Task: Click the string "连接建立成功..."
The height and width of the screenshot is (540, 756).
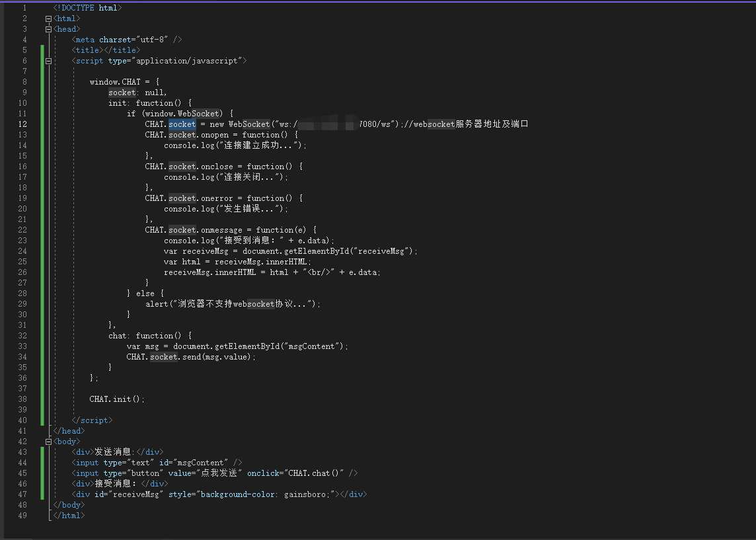Action: click(x=260, y=145)
